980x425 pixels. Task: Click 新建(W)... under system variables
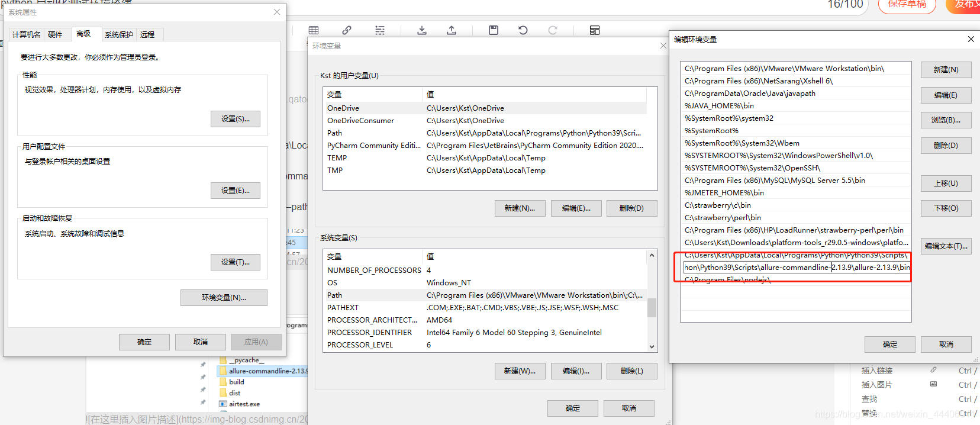520,371
